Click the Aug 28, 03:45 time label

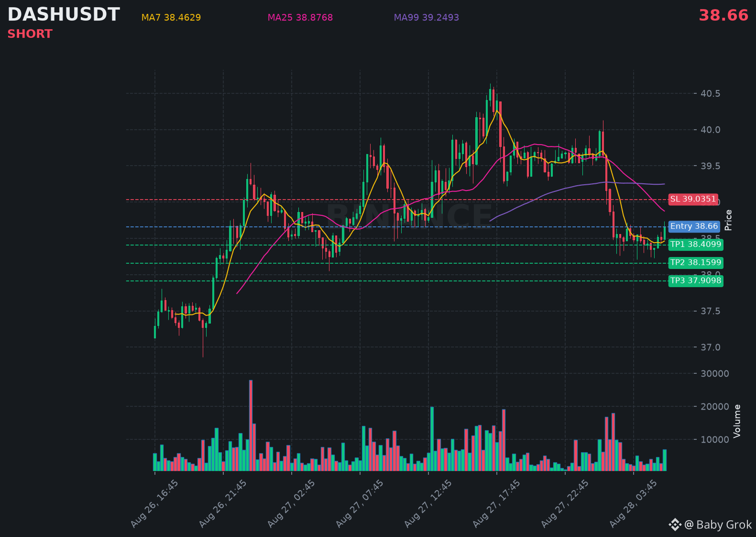(633, 504)
